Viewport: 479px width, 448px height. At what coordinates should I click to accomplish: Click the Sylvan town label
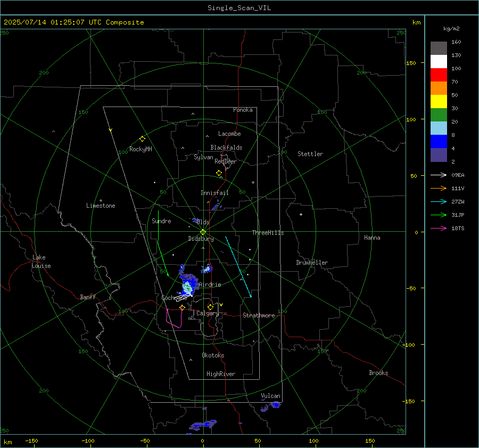203,157
